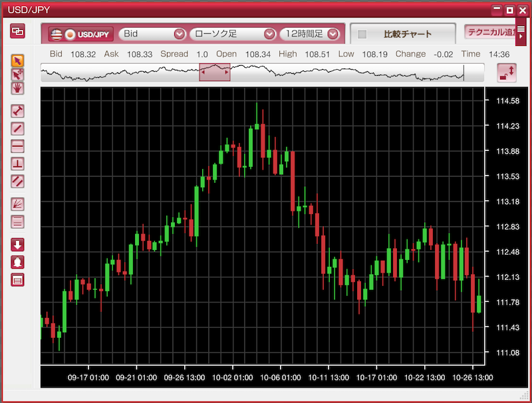Toggle the chart scale lock button
Viewport: 532px width, 403px height.
coord(507,73)
